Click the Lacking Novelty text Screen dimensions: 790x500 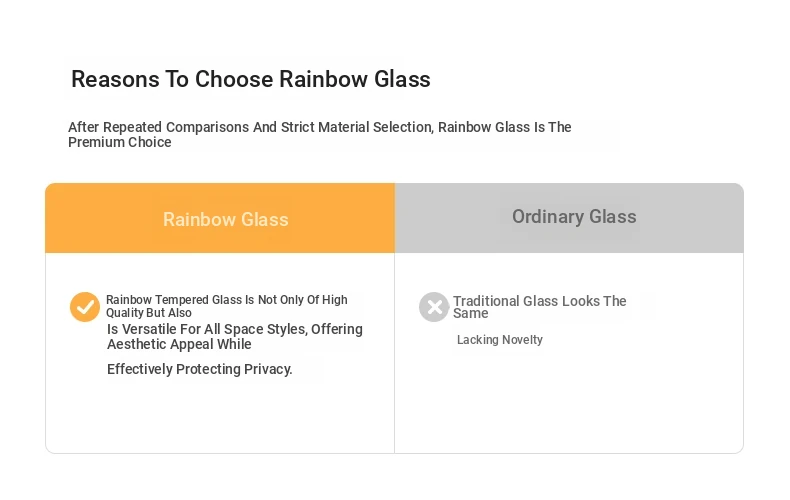tap(500, 340)
